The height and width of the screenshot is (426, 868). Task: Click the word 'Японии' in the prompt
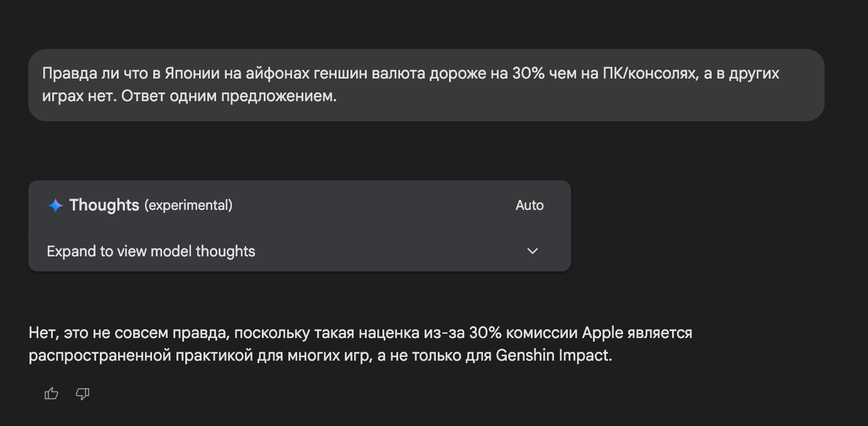(191, 74)
